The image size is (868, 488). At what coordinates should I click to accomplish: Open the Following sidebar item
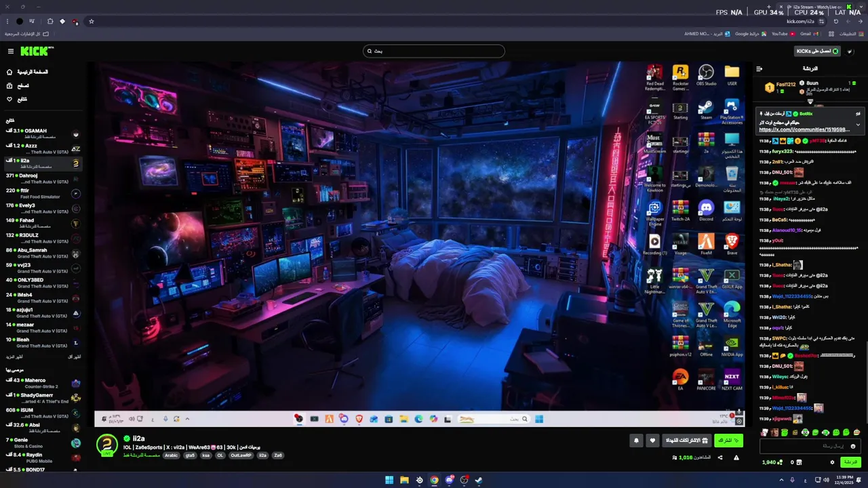17,100
